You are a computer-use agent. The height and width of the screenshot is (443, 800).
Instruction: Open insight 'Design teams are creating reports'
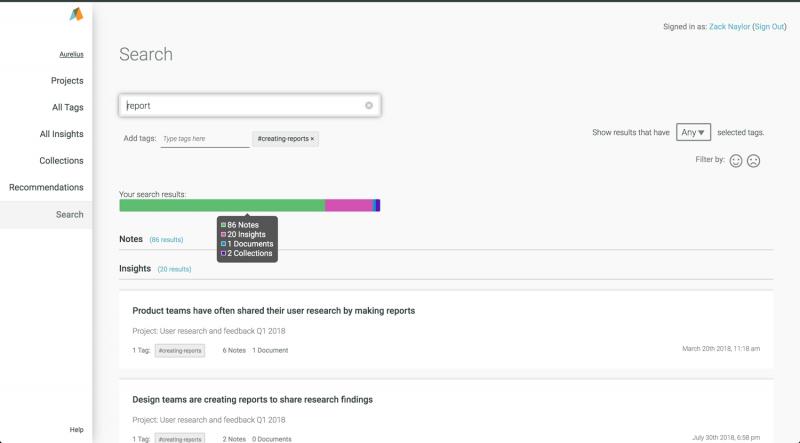pyautogui.click(x=253, y=399)
